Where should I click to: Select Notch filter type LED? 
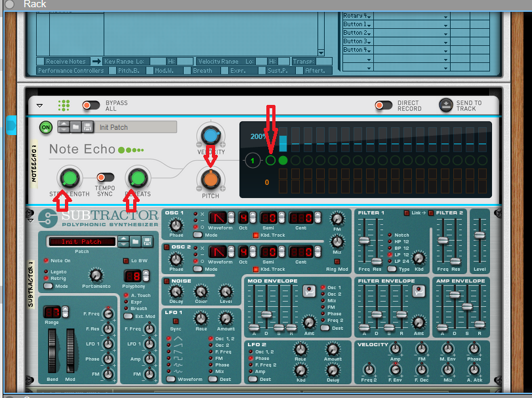click(390, 235)
